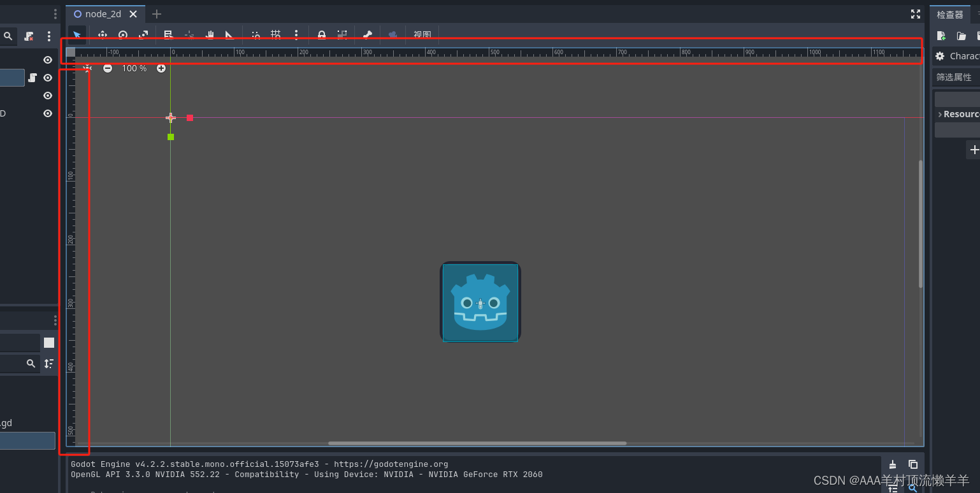Click the output collapse-duplicates list icon
Image resolution: width=980 pixels, height=493 pixels.
point(893,488)
